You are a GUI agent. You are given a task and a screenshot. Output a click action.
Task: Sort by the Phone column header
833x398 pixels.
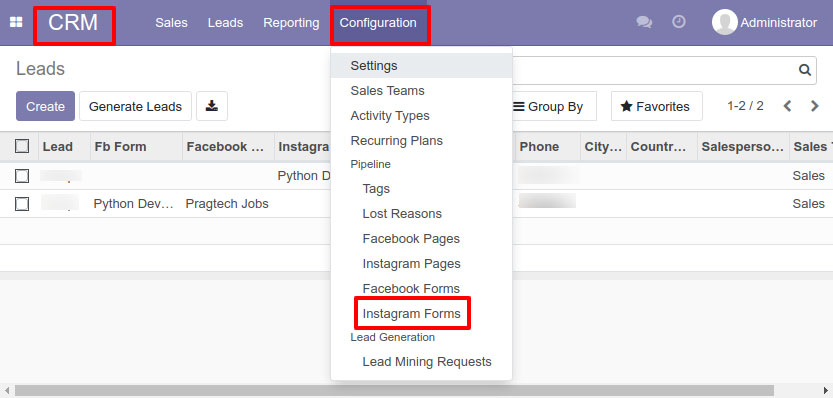pos(548,147)
